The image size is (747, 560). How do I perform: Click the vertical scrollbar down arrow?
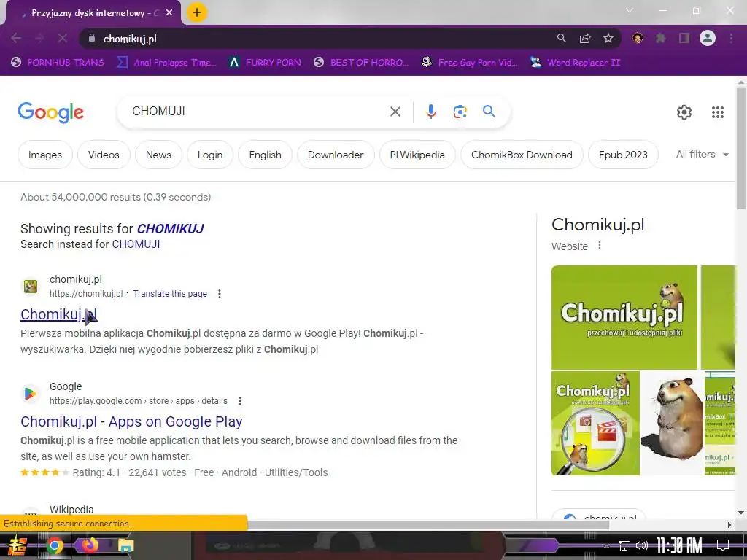(741, 513)
